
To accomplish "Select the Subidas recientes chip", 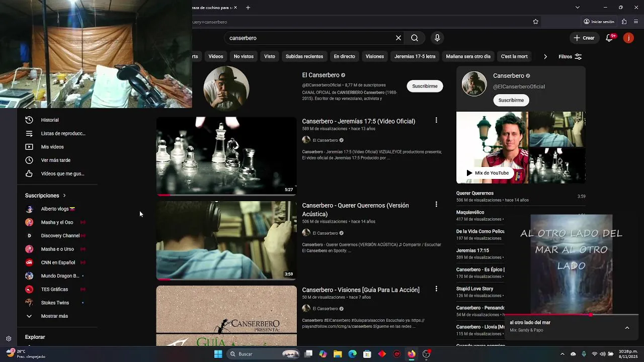I will coord(304,56).
